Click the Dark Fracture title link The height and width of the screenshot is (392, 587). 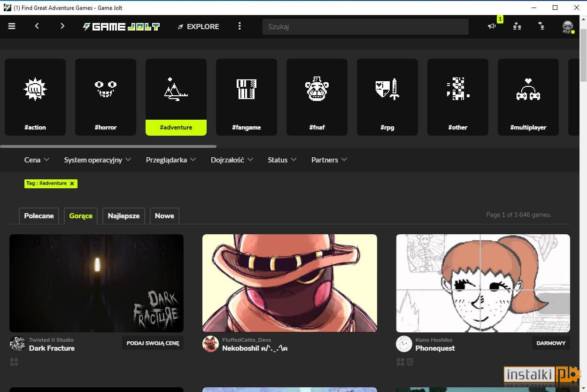click(52, 348)
